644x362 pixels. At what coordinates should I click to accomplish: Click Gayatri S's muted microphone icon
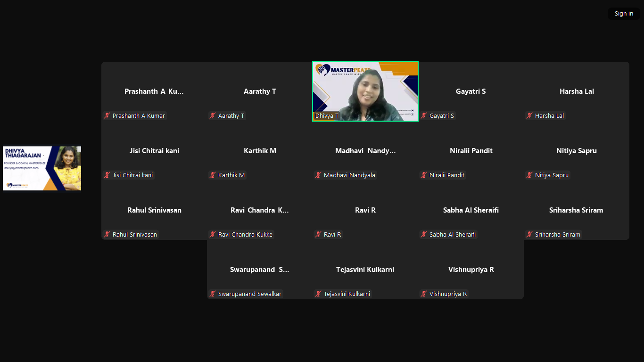(x=423, y=115)
